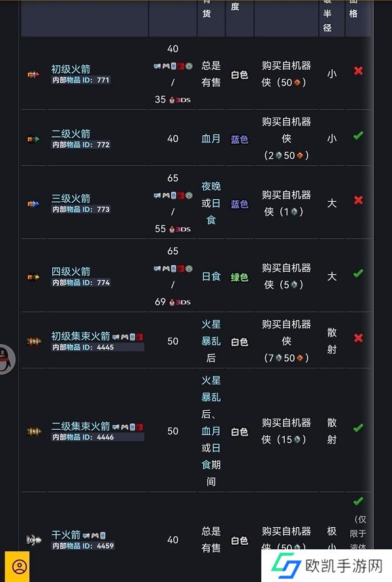Click the 二级火箭 rocket item icon
392x582 pixels.
coord(33,138)
